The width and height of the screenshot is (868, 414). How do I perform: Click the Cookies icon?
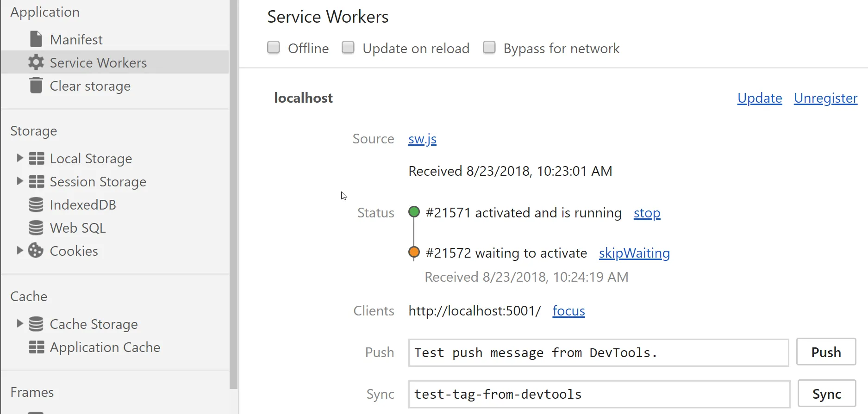pyautogui.click(x=36, y=251)
